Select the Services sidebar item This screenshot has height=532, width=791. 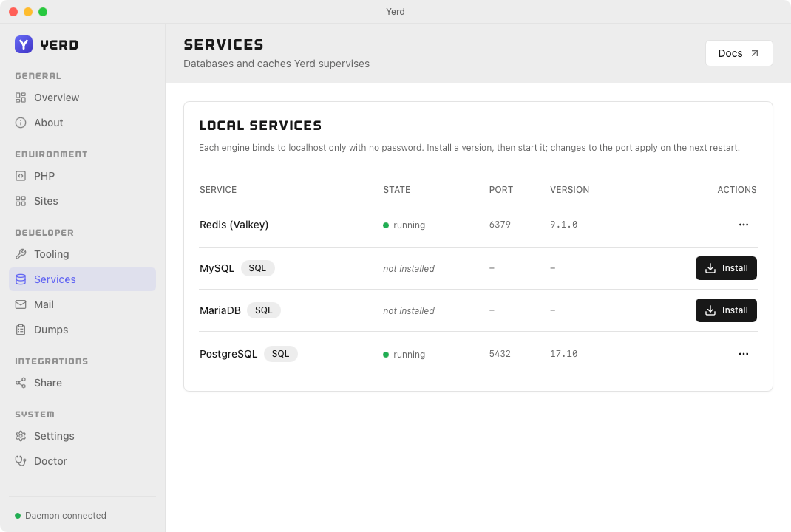tap(82, 279)
